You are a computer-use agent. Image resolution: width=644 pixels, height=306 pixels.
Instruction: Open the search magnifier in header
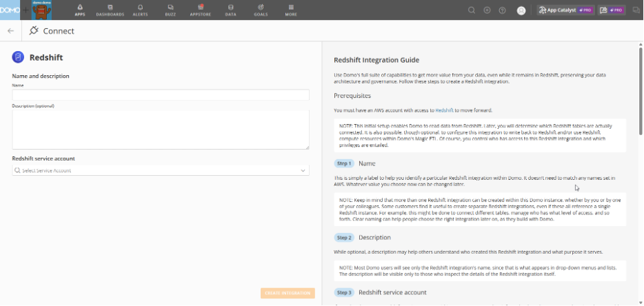(x=472, y=10)
